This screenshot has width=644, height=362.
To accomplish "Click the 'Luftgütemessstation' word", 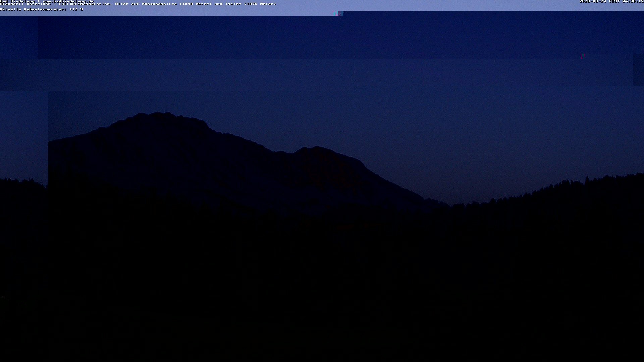I will click(84, 4).
